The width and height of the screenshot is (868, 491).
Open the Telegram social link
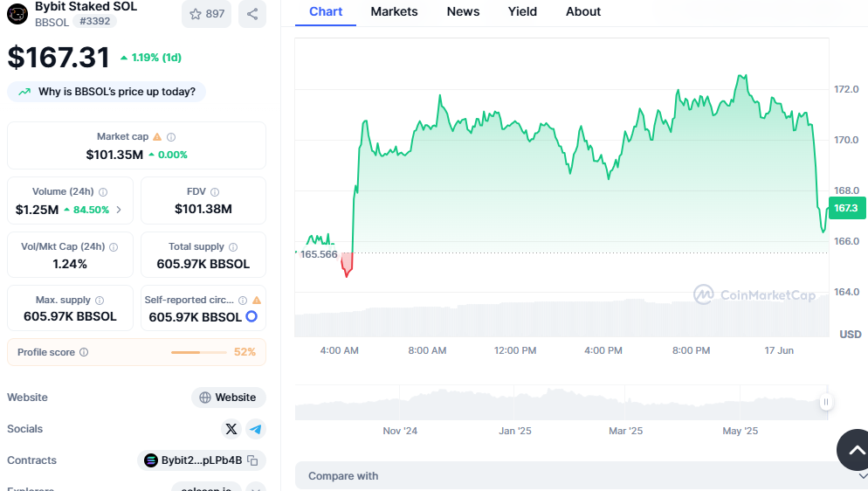coord(256,429)
